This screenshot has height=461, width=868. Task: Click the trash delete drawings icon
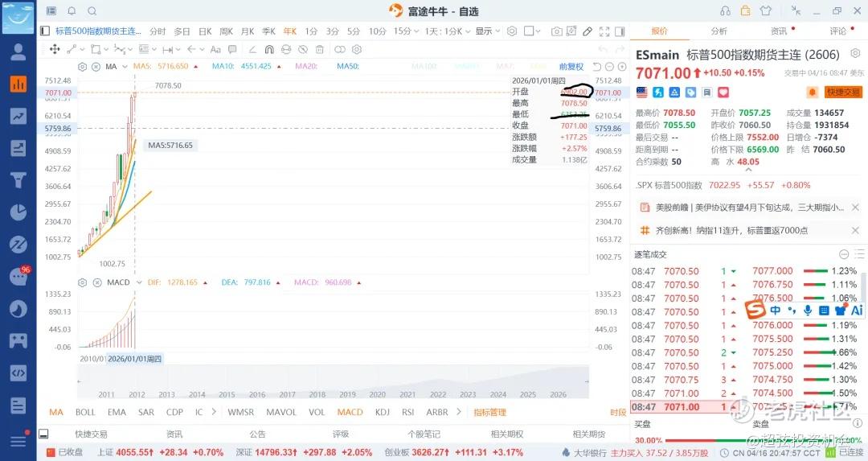[319, 49]
